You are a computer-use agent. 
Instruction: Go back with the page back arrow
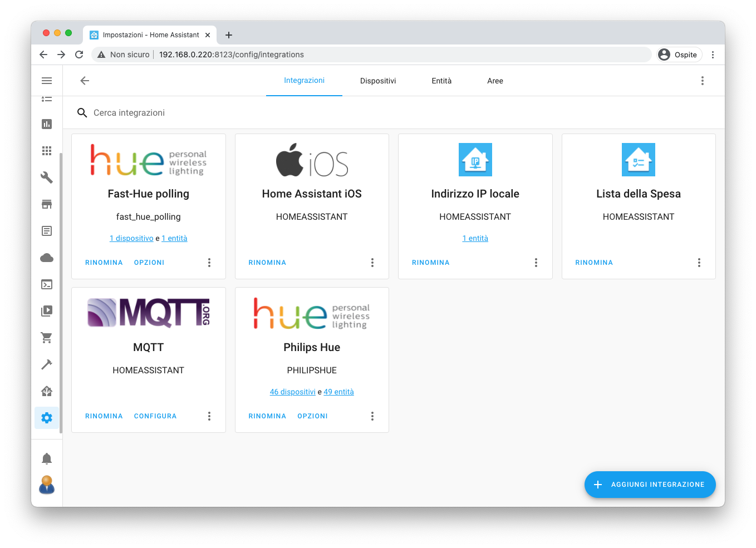(85, 81)
